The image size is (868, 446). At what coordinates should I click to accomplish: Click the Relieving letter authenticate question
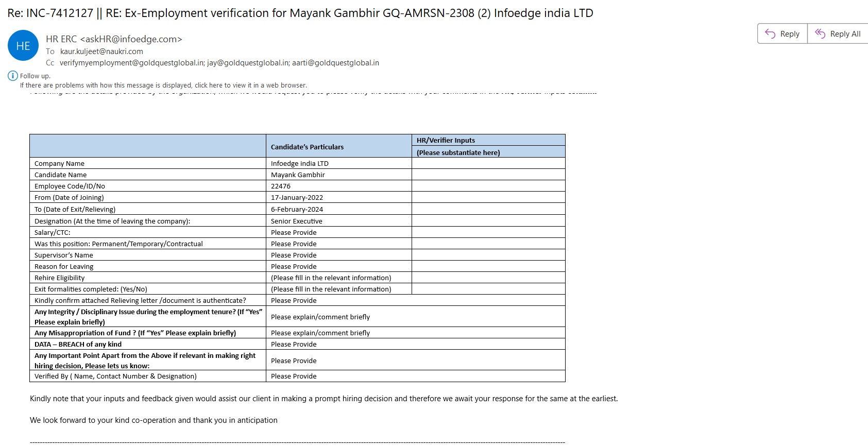pos(140,300)
